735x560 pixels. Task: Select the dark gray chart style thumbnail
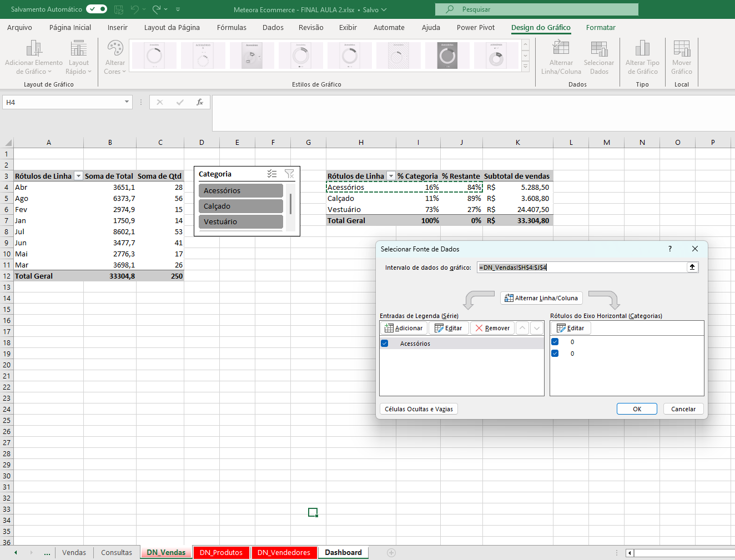447,56
